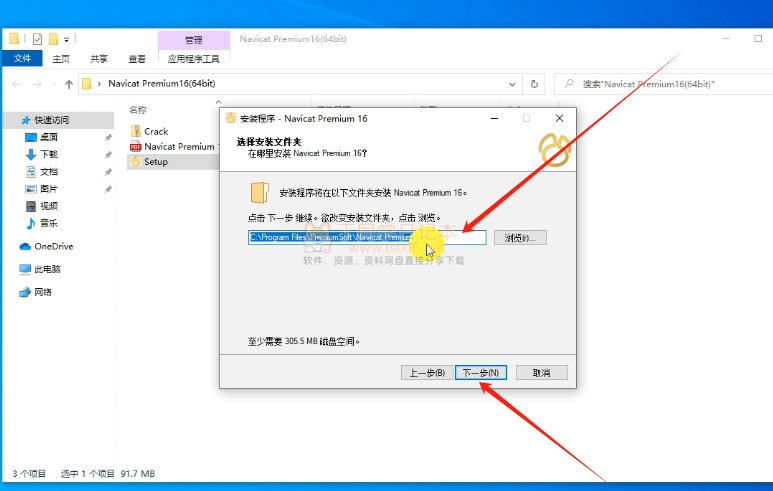The image size is (773, 491).
Task: Maximize the Explorer window
Action: click(x=758, y=38)
